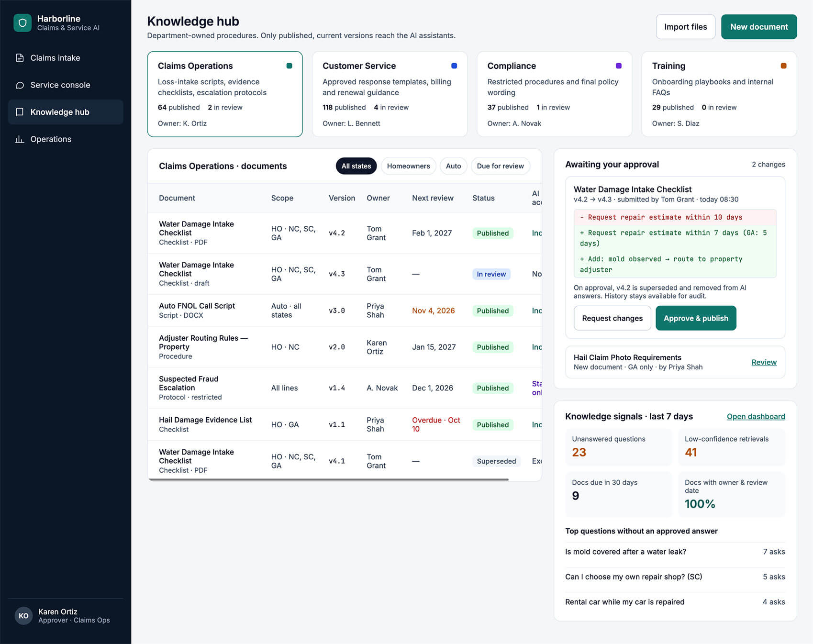Select the Customer Service department card
Image resolution: width=813 pixels, height=644 pixels.
click(x=390, y=94)
